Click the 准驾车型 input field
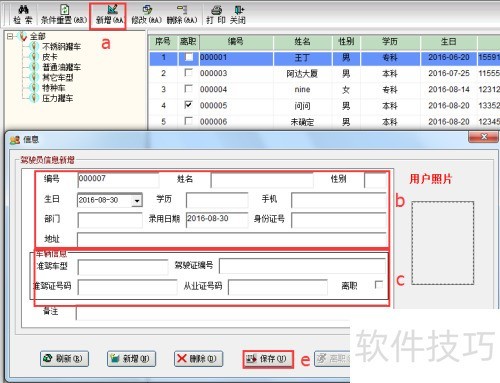500x383 pixels. pos(123,267)
